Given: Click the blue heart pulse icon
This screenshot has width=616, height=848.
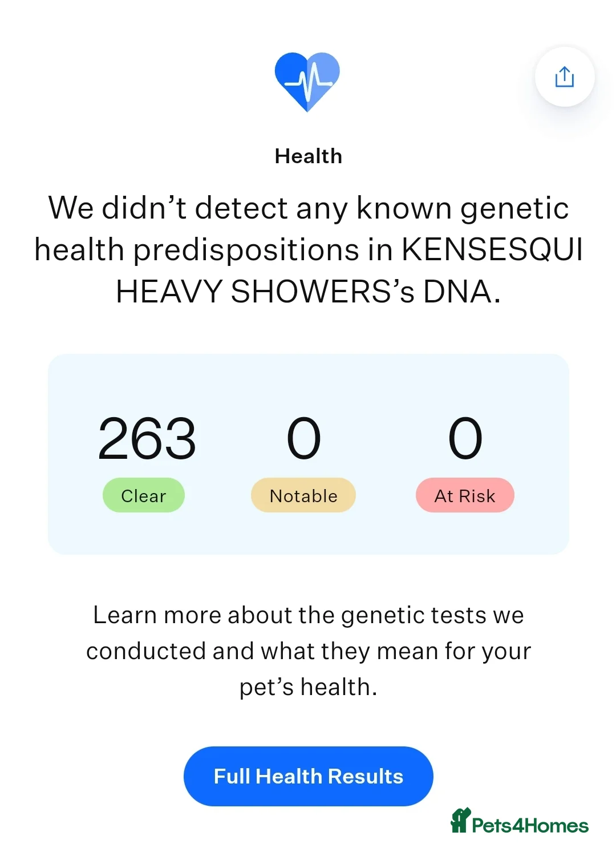Looking at the screenshot, I should (307, 82).
